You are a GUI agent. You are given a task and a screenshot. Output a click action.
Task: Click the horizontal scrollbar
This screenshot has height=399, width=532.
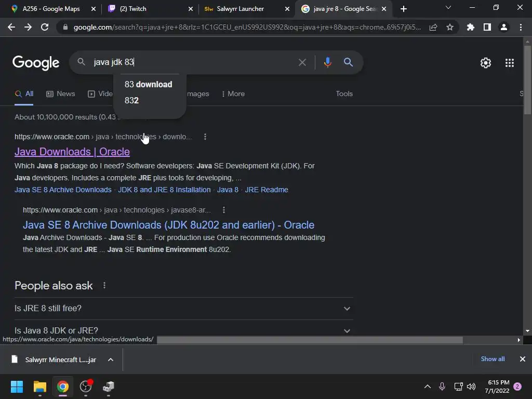point(310,340)
